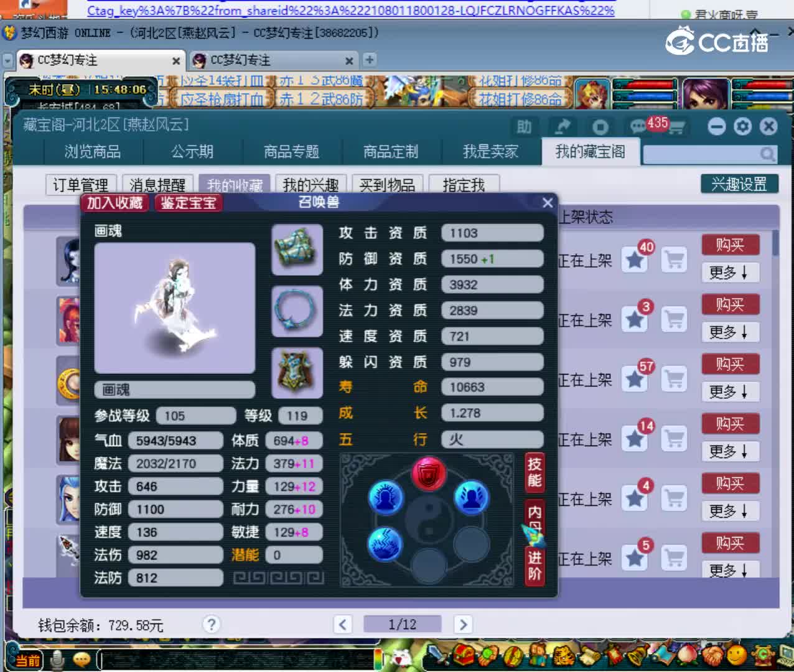Add the 4-favorites item to cart

click(x=675, y=499)
